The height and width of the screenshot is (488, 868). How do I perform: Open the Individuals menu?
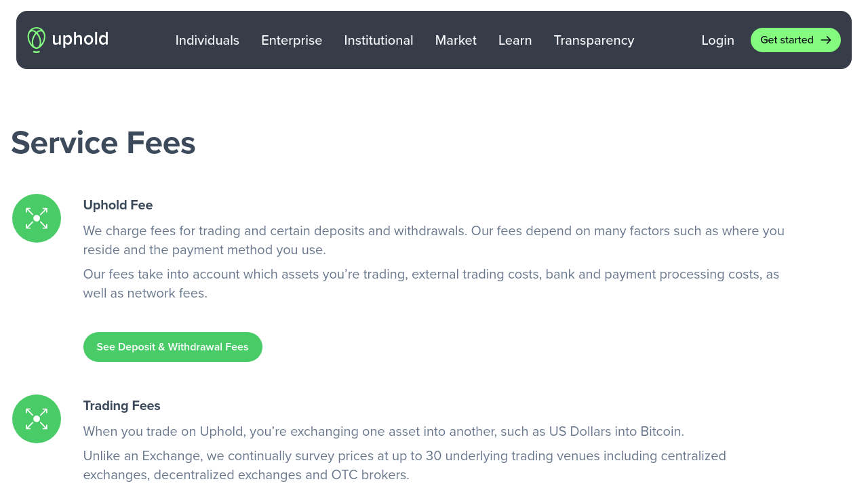207,41
